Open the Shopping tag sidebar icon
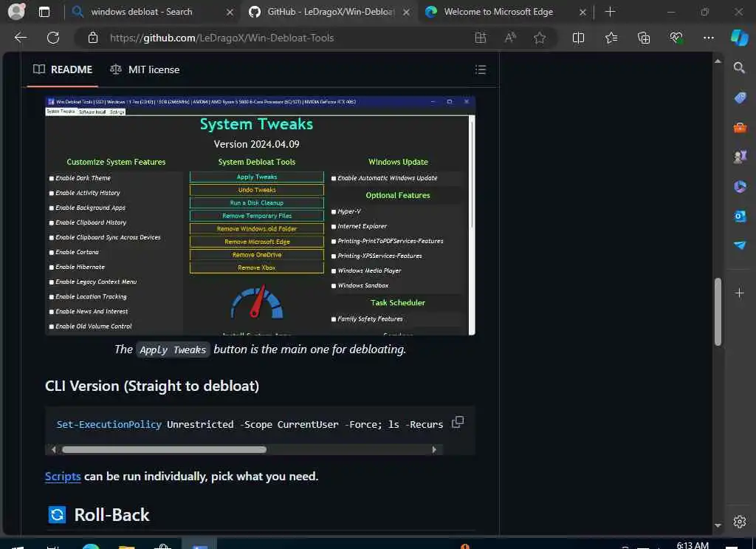 click(740, 98)
